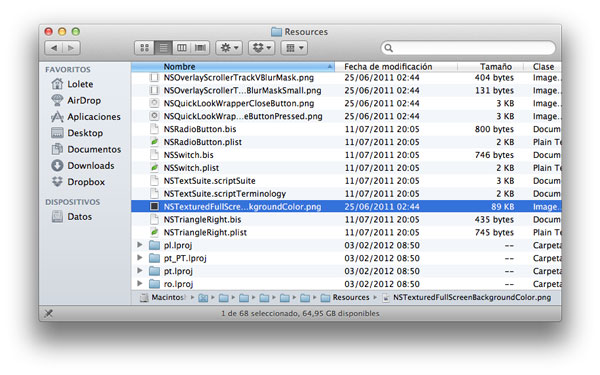The height and width of the screenshot is (375, 600).
Task: Go forward with the right arrow button
Action: 71,48
